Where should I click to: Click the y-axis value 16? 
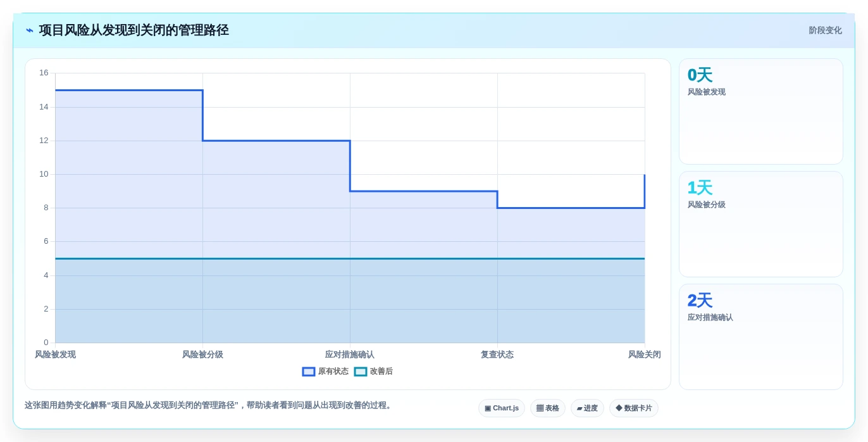point(44,73)
